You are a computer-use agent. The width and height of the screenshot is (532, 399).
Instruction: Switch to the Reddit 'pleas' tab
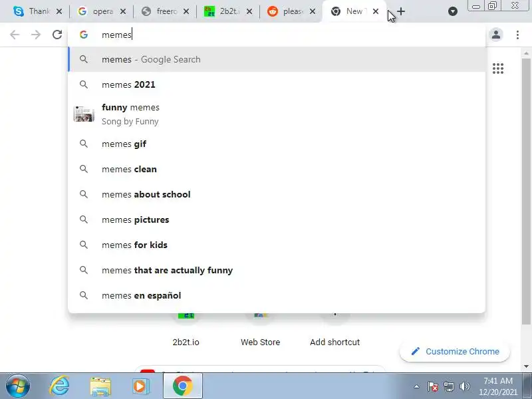coord(286,11)
